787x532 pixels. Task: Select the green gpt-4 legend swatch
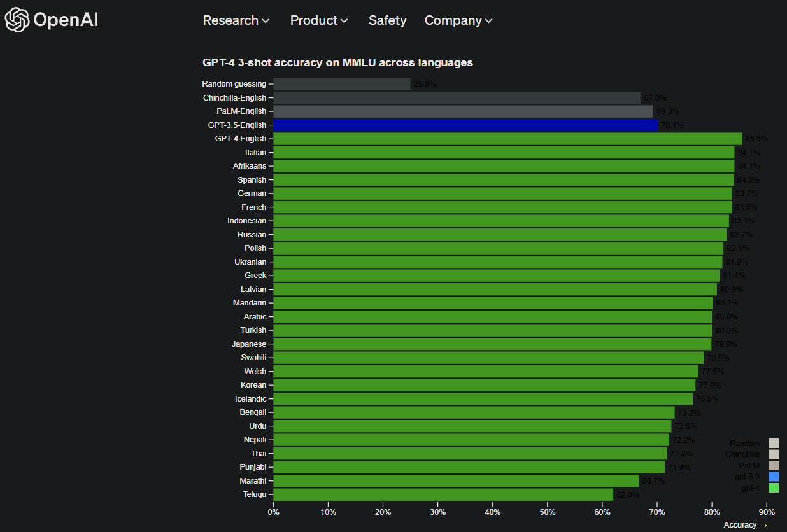(774, 487)
